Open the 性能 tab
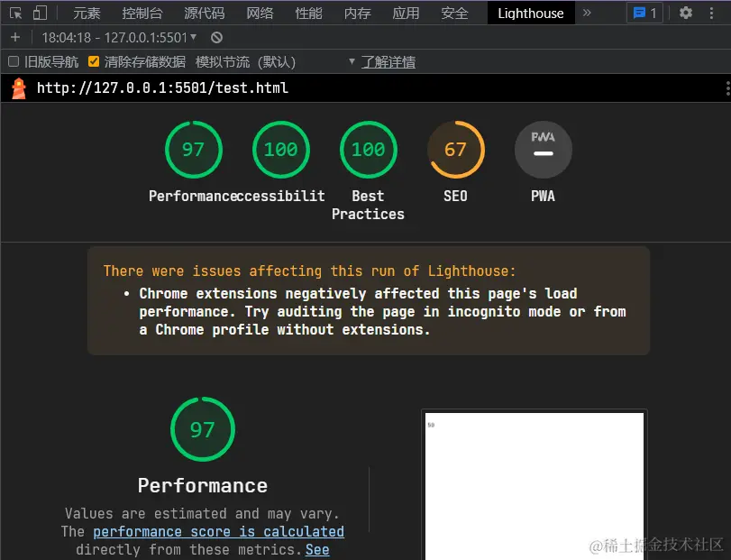Screen dimensions: 731x560 (308, 13)
